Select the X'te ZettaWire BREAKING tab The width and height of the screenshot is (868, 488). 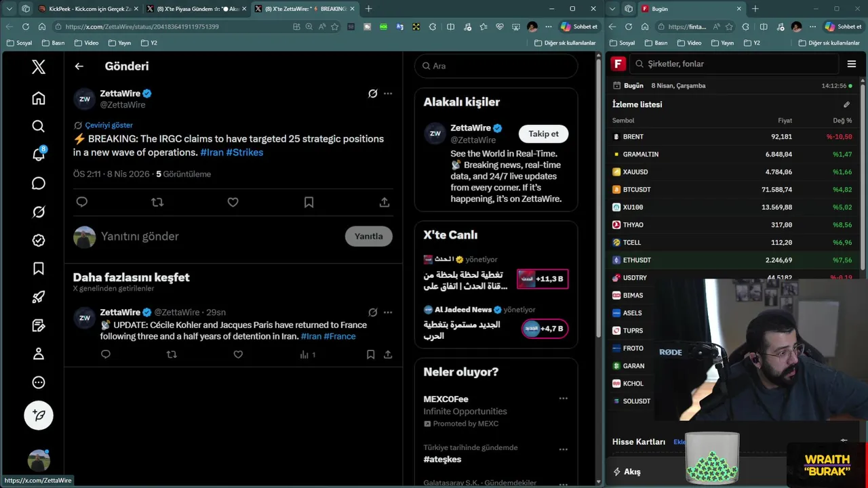coord(304,9)
